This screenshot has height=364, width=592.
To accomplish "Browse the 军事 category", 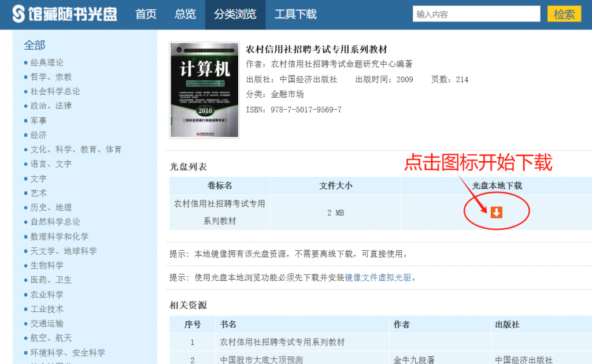I will (x=38, y=120).
